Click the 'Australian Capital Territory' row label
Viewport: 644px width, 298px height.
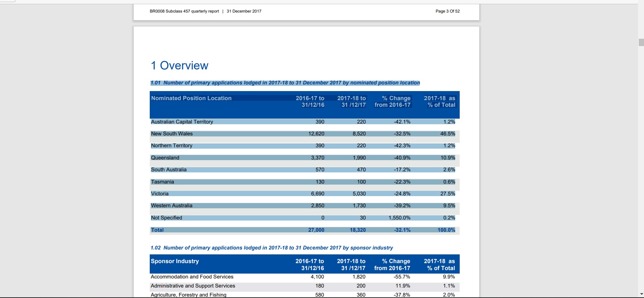(x=182, y=122)
